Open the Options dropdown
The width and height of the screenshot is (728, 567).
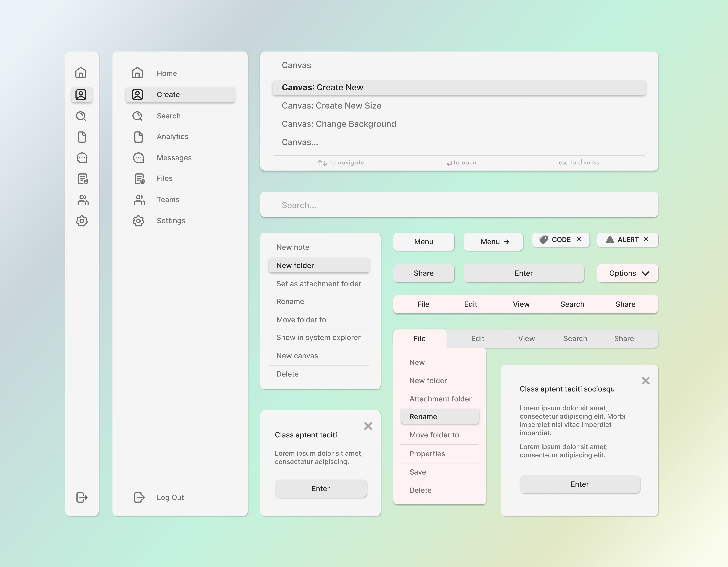pyautogui.click(x=627, y=273)
